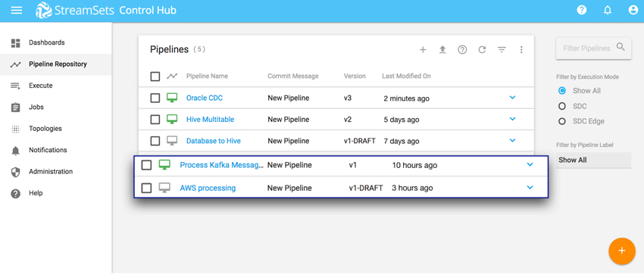Toggle the filter list icon
644x274 pixels.
502,50
